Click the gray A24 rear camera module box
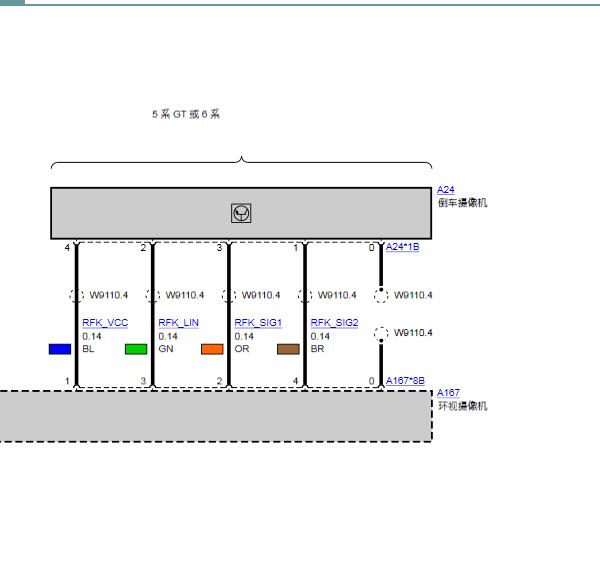 click(x=241, y=214)
